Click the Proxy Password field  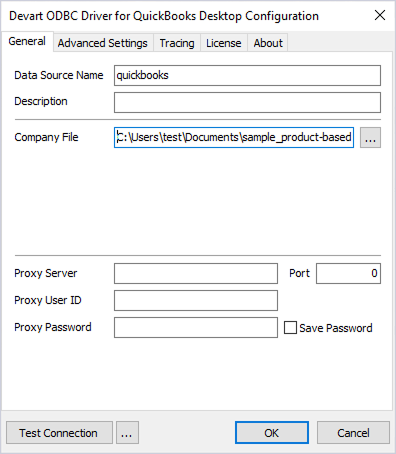(x=196, y=327)
